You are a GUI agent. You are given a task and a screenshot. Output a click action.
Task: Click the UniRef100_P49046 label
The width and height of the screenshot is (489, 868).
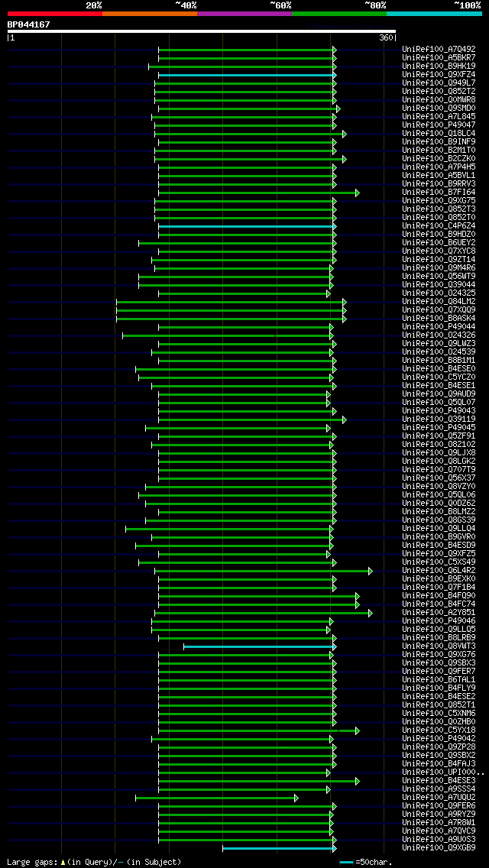(439, 620)
